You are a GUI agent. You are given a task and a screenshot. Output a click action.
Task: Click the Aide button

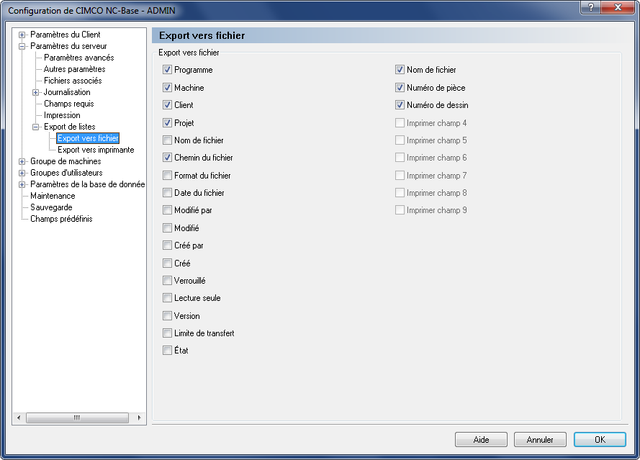tap(481, 440)
